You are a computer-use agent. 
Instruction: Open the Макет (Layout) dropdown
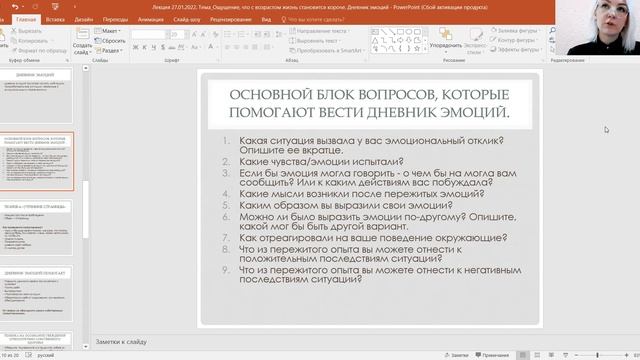click(107, 31)
